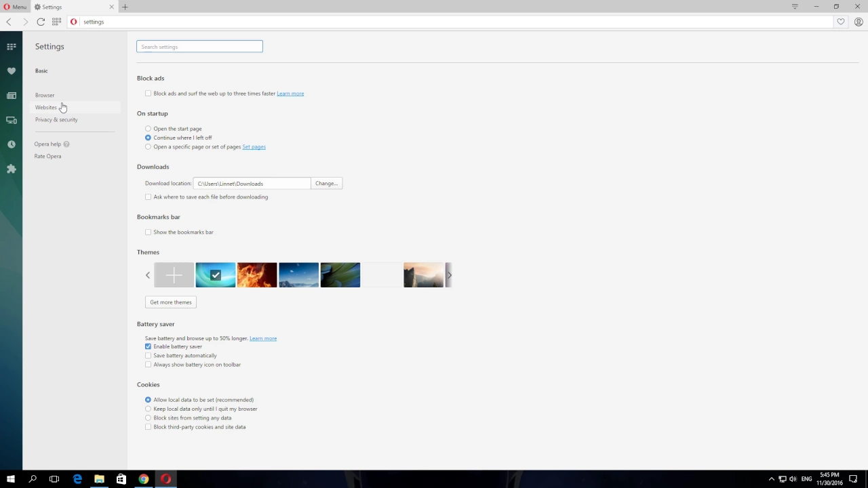This screenshot has width=868, height=488.
Task: Select Block sites from setting any data
Action: click(148, 418)
